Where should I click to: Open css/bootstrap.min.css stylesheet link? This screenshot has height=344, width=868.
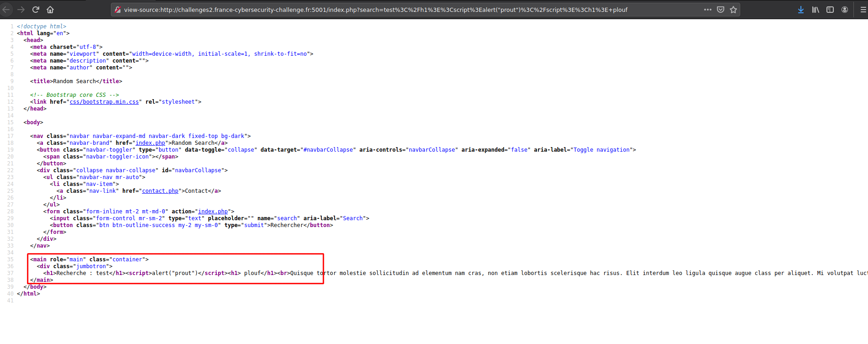[x=104, y=102]
